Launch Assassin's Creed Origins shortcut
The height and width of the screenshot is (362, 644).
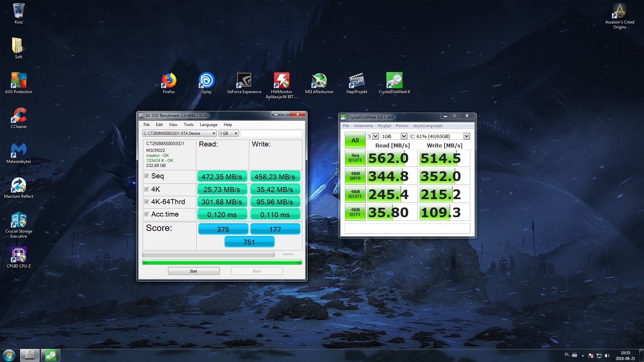(x=620, y=16)
